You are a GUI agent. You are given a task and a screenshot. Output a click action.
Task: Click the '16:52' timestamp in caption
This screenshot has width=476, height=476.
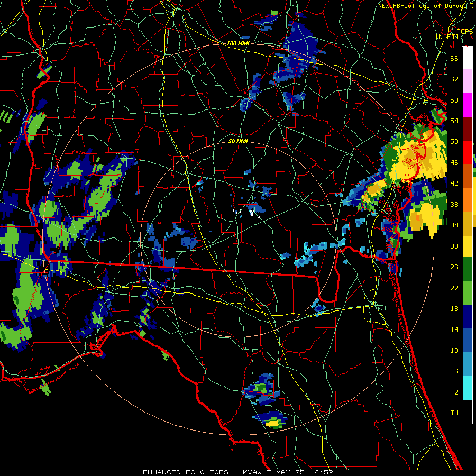(322, 472)
